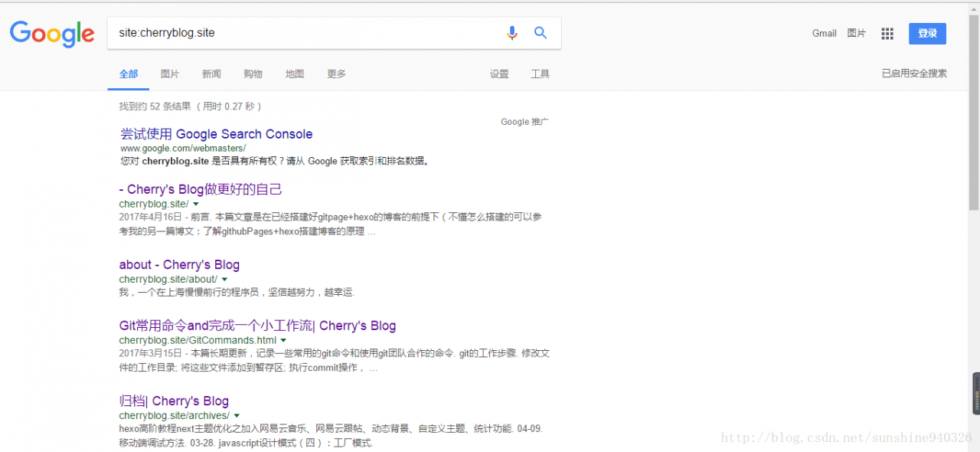The height and width of the screenshot is (452, 980).
Task: Click the 2017年3月15日 date snippet
Action: pos(152,353)
